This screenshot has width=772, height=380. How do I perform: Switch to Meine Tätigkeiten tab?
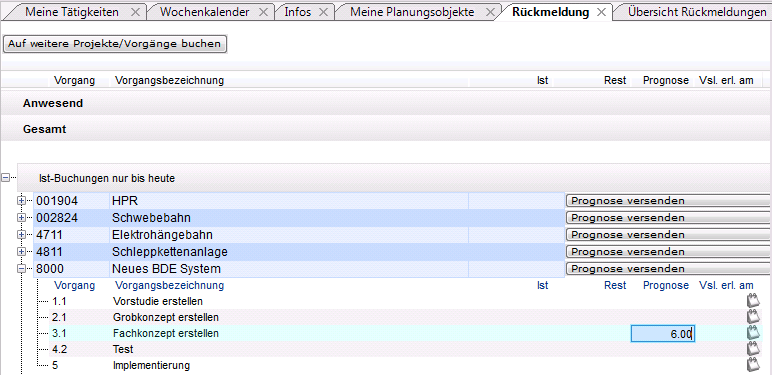coord(72,12)
